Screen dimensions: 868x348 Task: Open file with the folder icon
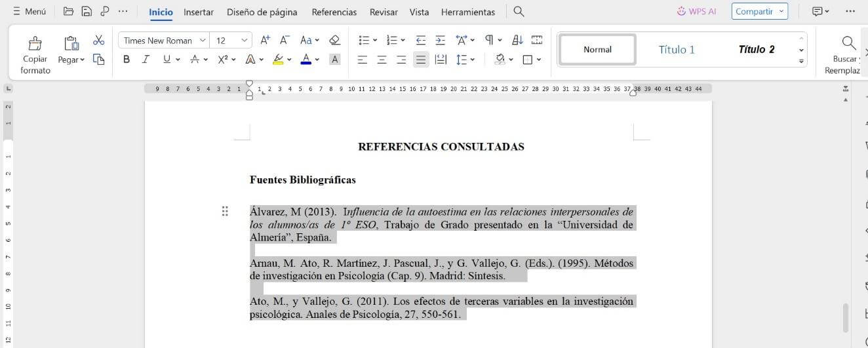coord(69,11)
